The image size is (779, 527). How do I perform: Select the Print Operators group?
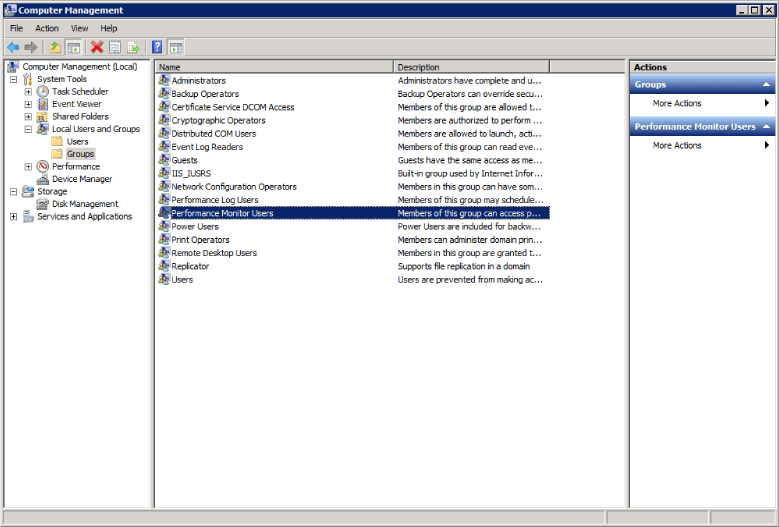pyautogui.click(x=201, y=239)
